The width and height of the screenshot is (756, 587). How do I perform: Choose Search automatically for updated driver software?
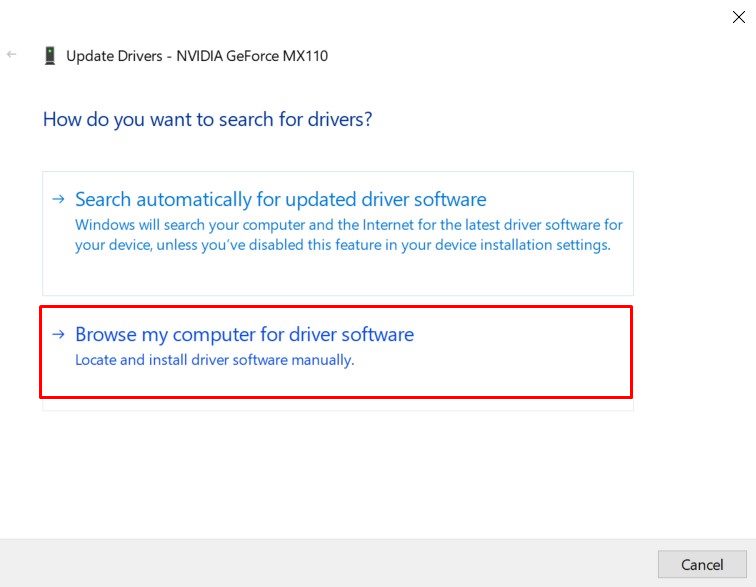[x=338, y=233]
